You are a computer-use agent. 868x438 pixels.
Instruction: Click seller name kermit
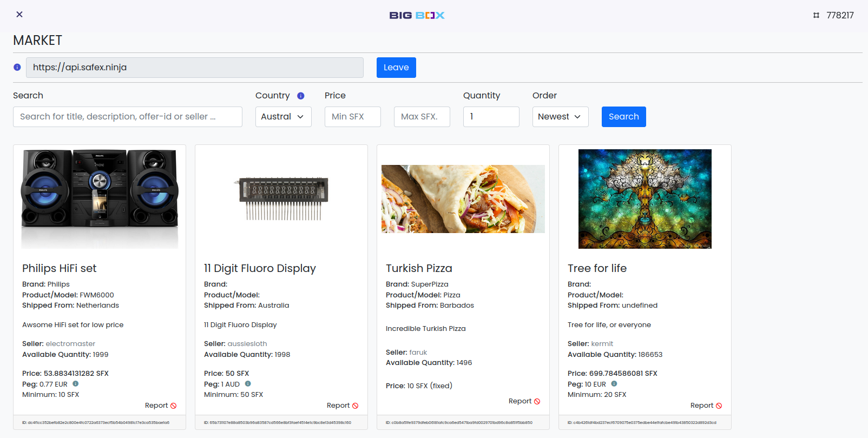point(602,344)
